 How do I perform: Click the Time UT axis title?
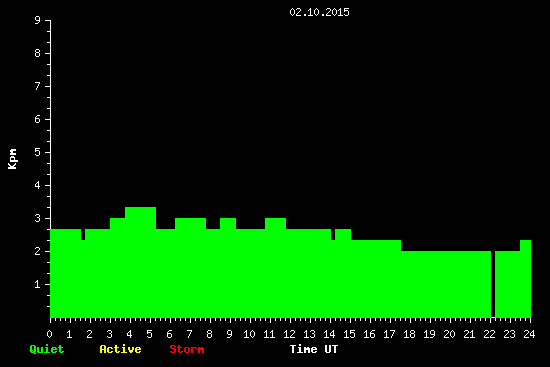pos(314,349)
